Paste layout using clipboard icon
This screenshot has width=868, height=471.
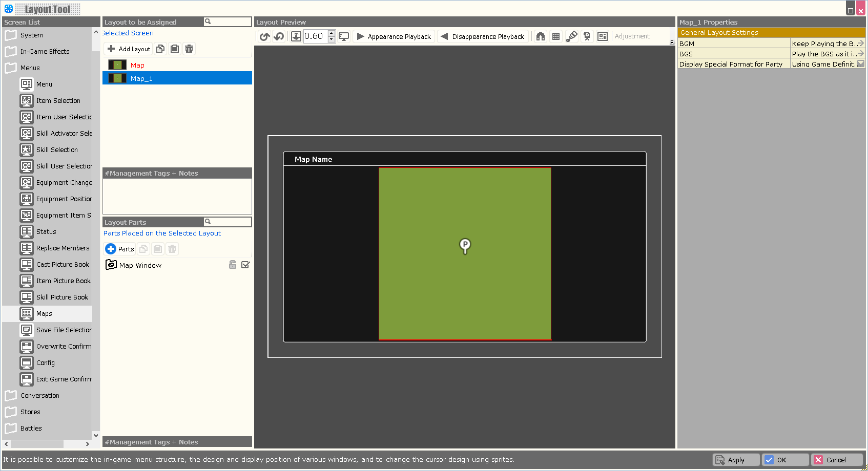(175, 49)
